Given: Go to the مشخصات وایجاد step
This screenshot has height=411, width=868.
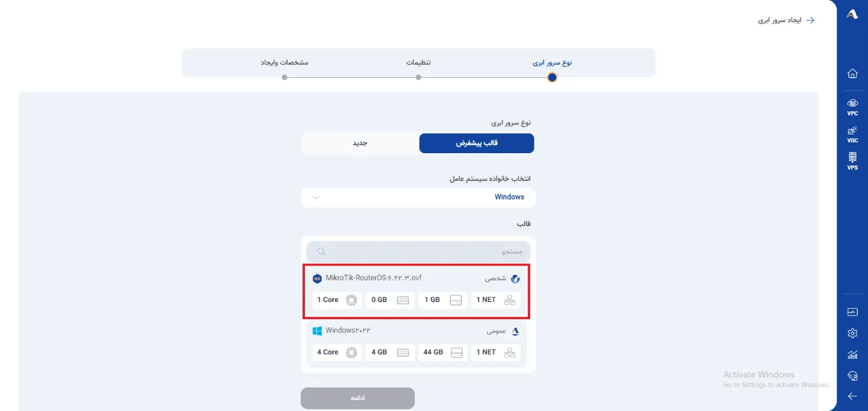Looking at the screenshot, I should coord(284,63).
